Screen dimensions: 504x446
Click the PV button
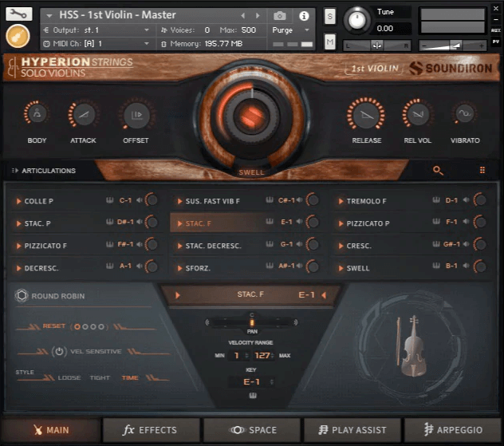coord(495,41)
